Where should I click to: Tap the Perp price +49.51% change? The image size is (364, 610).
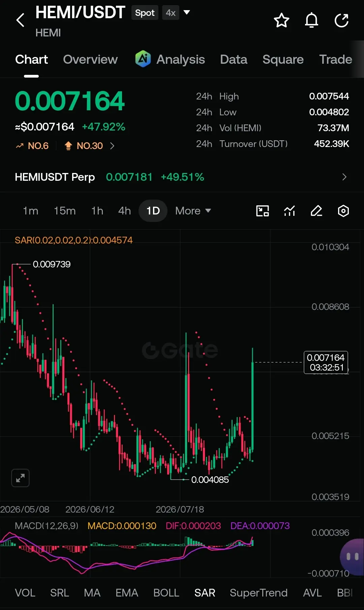[182, 177]
